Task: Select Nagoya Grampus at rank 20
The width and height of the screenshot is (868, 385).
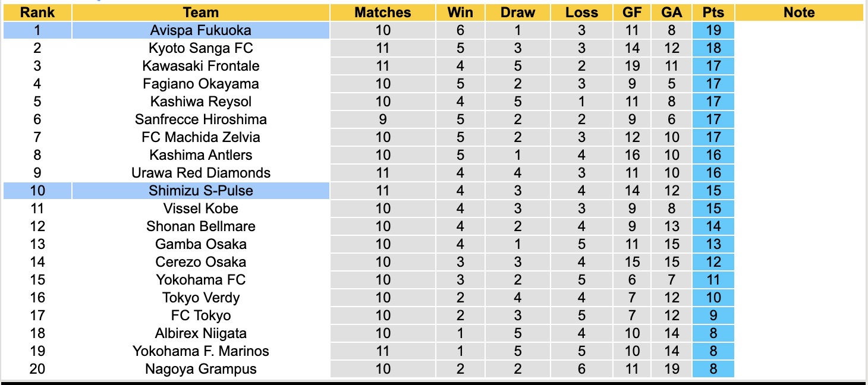Action: 201,369
